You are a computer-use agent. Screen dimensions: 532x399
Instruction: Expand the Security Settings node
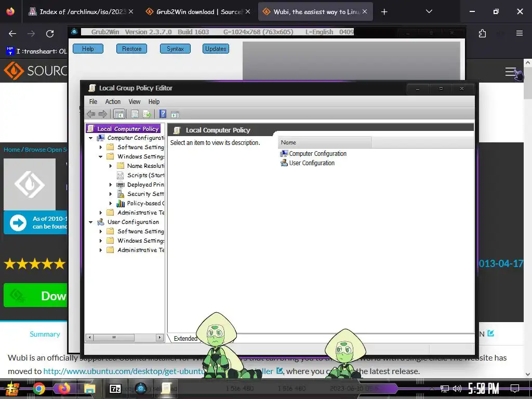pyautogui.click(x=111, y=194)
